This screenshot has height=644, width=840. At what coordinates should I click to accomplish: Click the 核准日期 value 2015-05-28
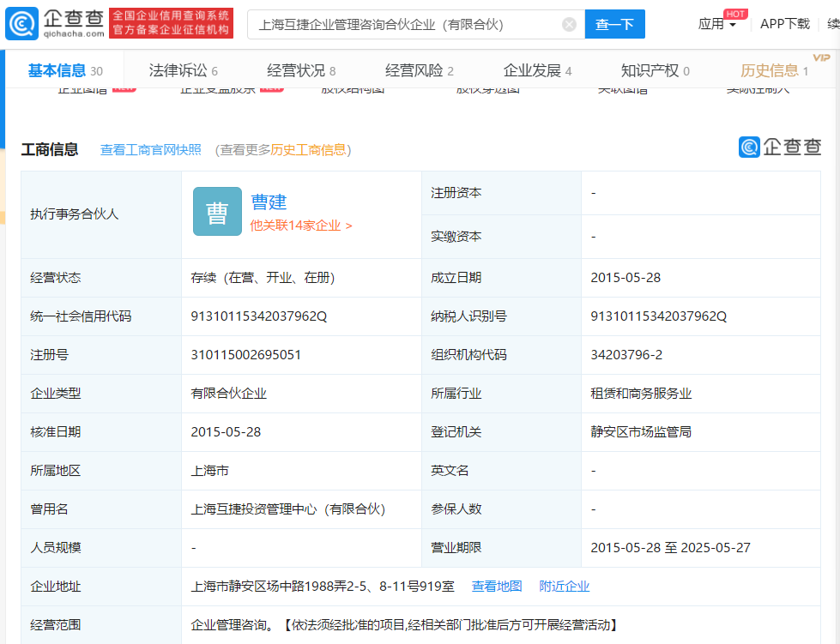[226, 432]
